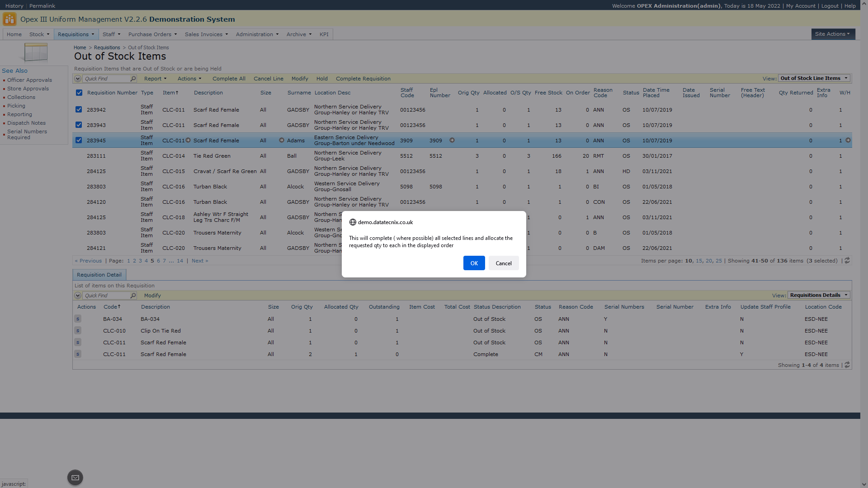868x488 pixels.
Task: Click the 's' action icon for Clip On Tie Red
Action: [x=78, y=331]
